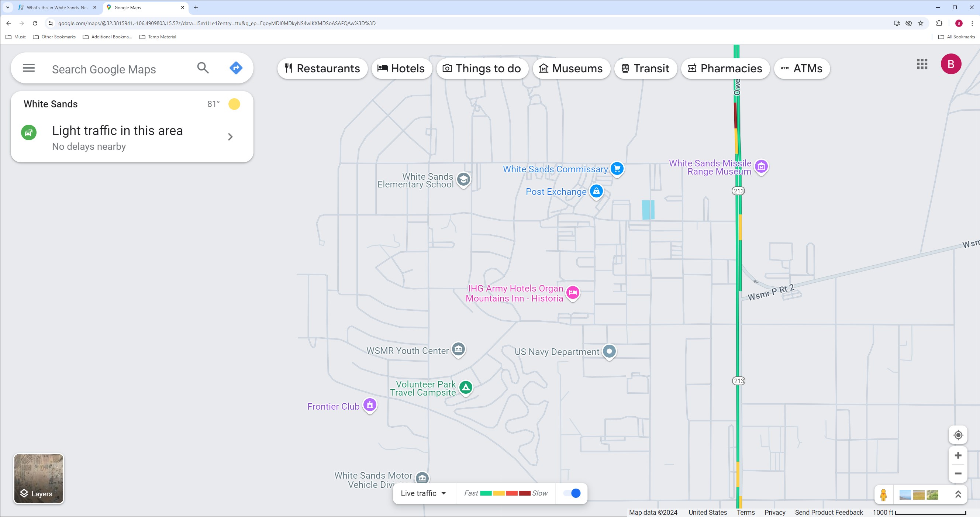Expand the imagery strip with double chevron

coord(958,494)
